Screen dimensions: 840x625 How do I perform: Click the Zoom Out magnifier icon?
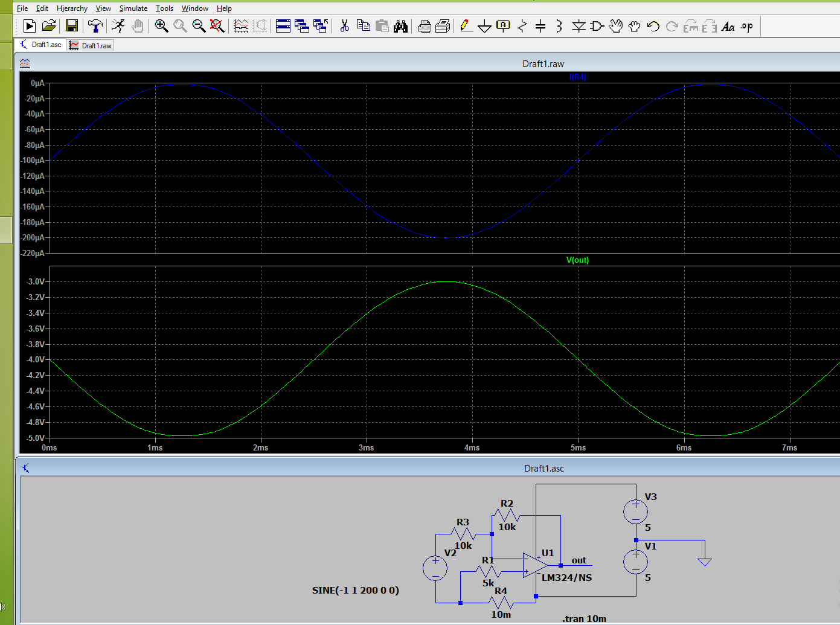[x=199, y=26]
